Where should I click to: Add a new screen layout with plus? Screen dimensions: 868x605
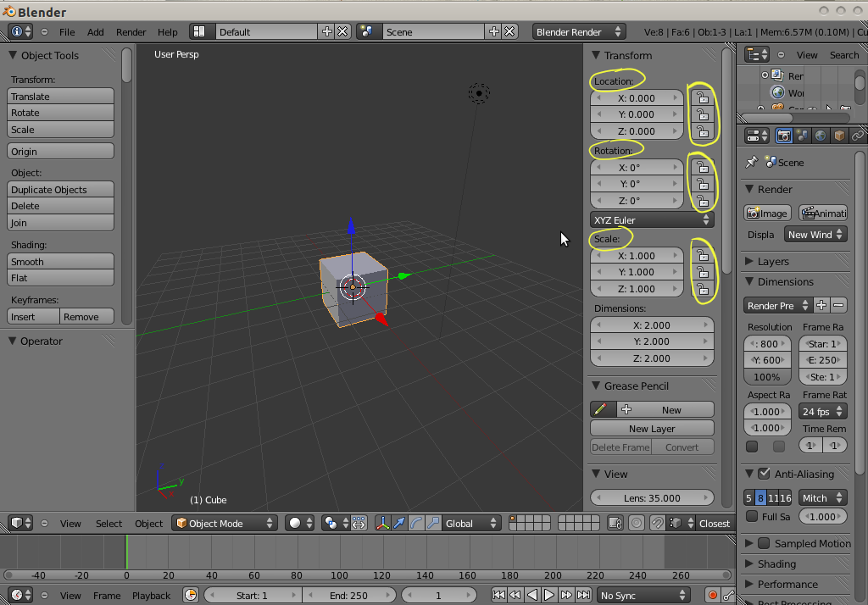click(x=326, y=31)
